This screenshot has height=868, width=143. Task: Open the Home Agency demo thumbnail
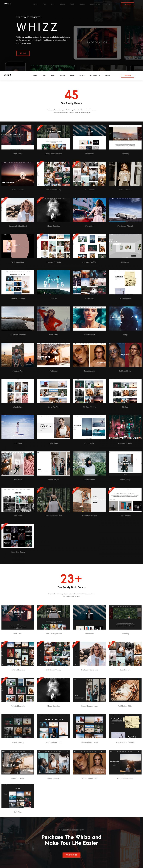[x=125, y=499]
